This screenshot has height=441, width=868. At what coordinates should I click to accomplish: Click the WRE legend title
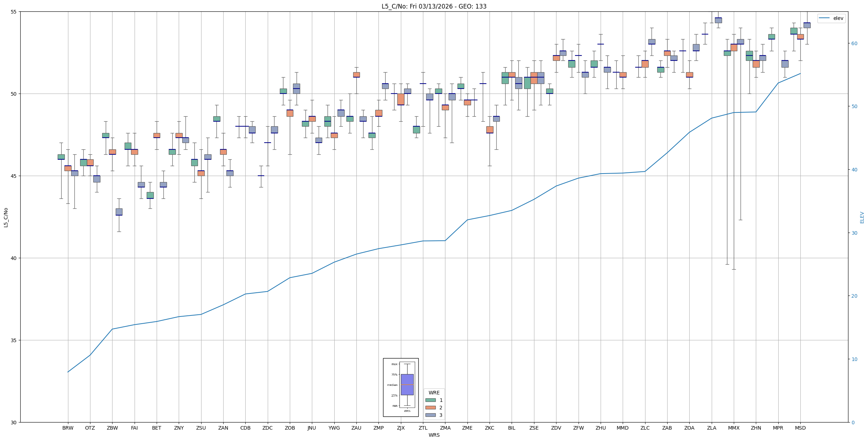(x=434, y=393)
